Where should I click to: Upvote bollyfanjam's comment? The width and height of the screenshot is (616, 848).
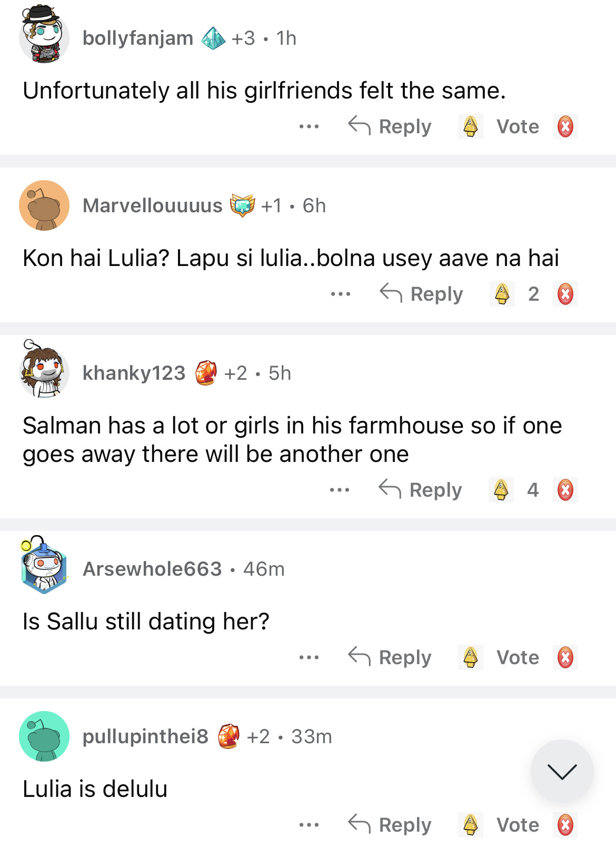tap(470, 126)
